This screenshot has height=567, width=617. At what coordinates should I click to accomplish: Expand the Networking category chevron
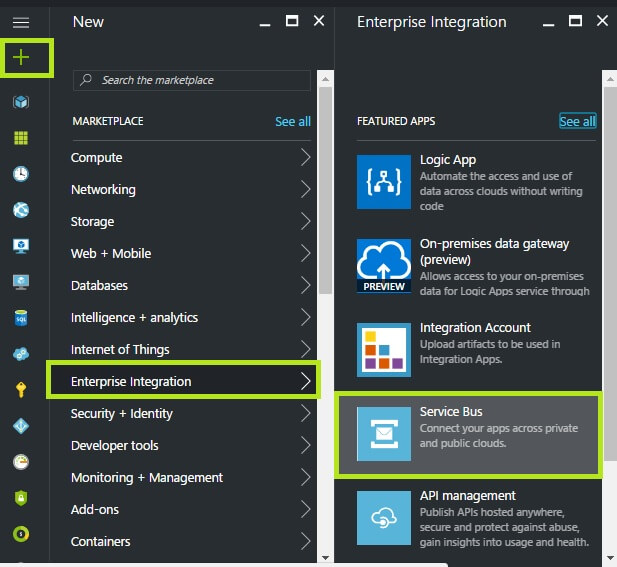[306, 189]
